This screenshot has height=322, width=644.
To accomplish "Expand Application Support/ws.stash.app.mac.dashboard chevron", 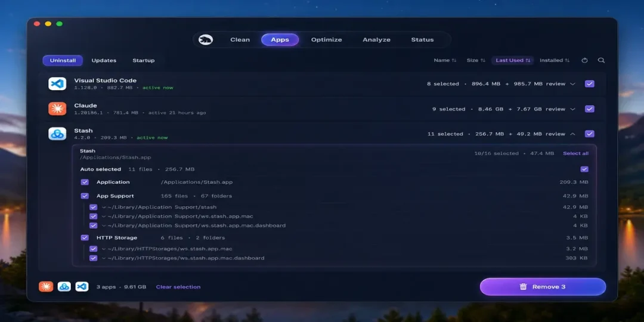I will [104, 225].
